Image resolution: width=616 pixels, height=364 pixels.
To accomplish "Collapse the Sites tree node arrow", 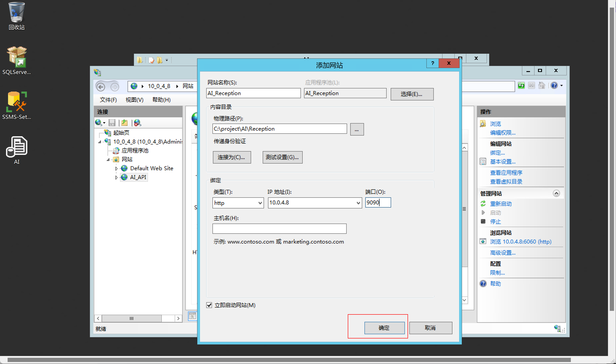I will point(108,159).
